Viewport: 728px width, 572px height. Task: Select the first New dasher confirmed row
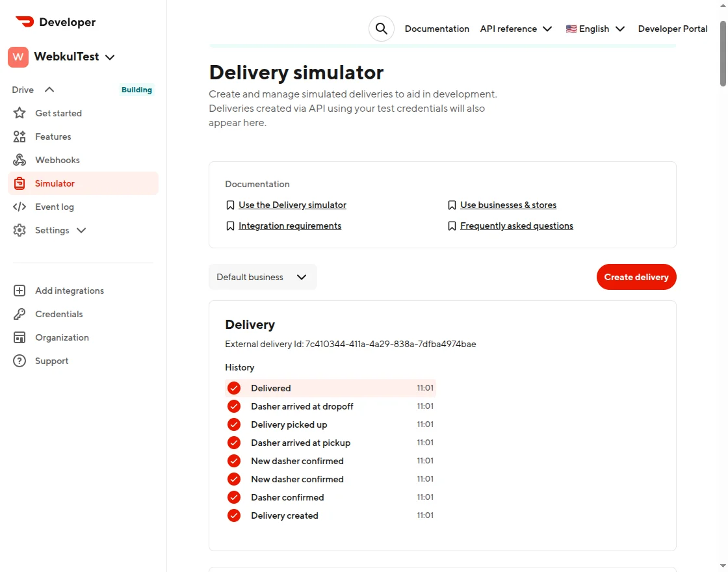(x=330, y=461)
